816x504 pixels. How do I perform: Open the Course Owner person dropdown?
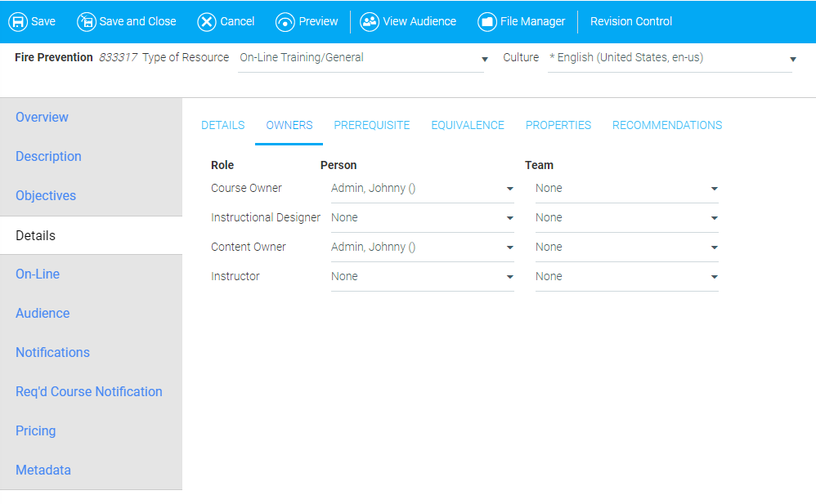point(422,188)
